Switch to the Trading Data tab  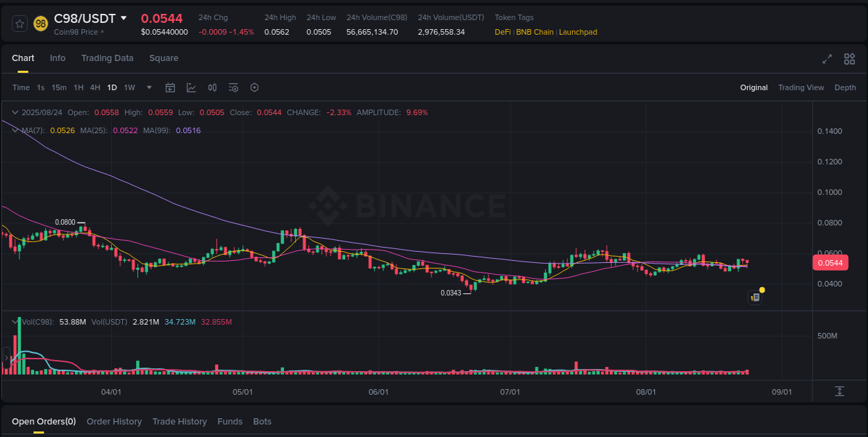107,58
